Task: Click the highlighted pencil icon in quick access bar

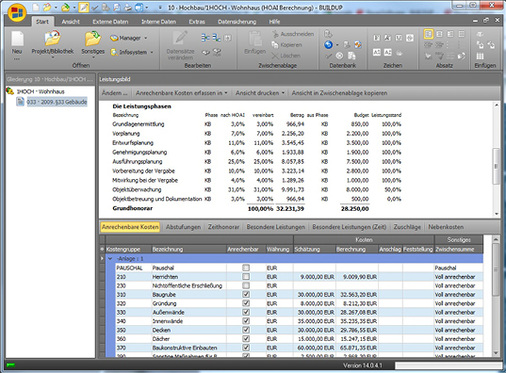Action: [x=84, y=7]
